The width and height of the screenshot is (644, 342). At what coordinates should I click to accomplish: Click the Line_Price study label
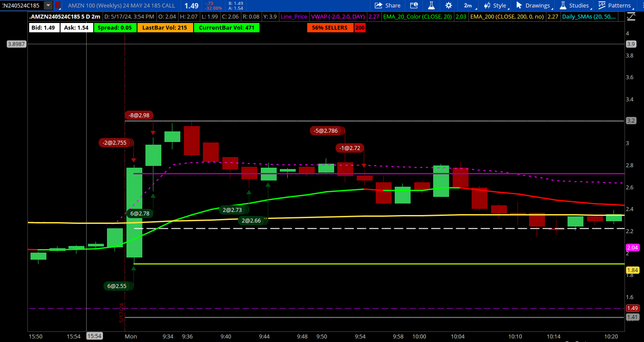tap(294, 17)
